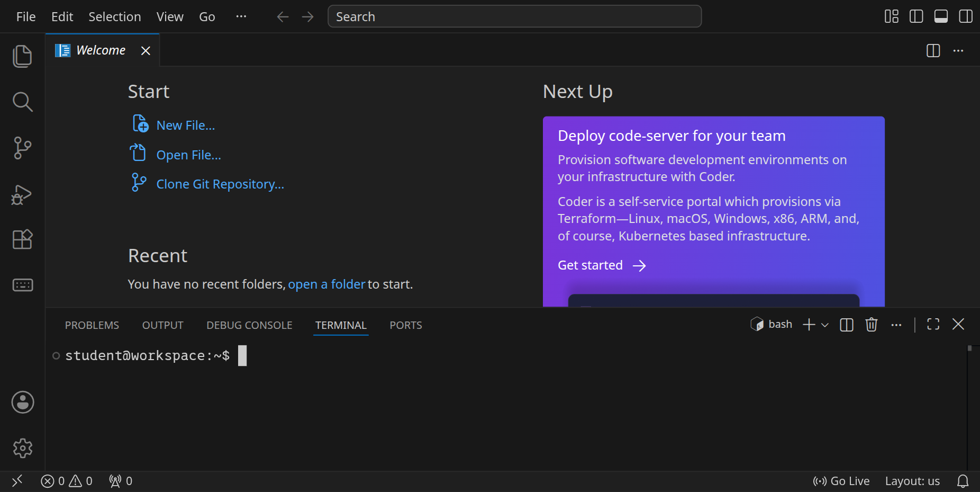Click the Open File... link
The image size is (980, 492).
click(x=189, y=155)
